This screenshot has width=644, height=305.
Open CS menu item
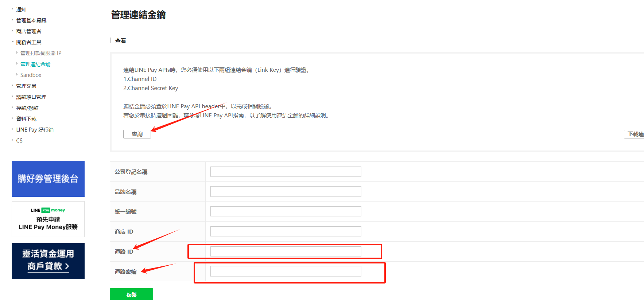(19, 141)
